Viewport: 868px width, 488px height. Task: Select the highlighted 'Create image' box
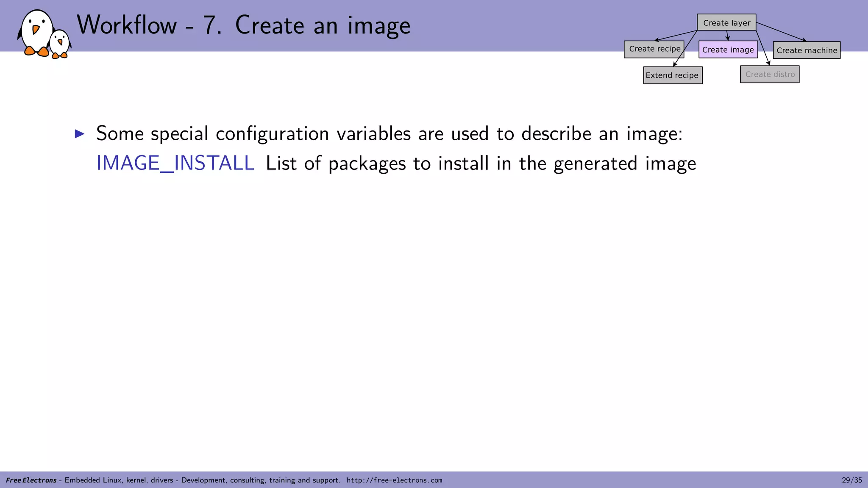(x=728, y=50)
